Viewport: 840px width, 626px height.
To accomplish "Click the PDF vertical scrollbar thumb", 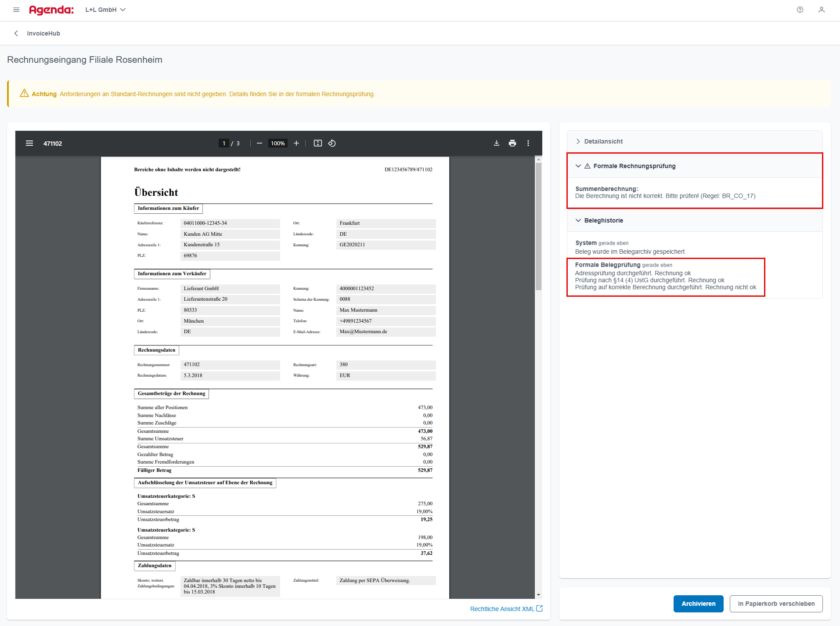I will click(x=538, y=226).
